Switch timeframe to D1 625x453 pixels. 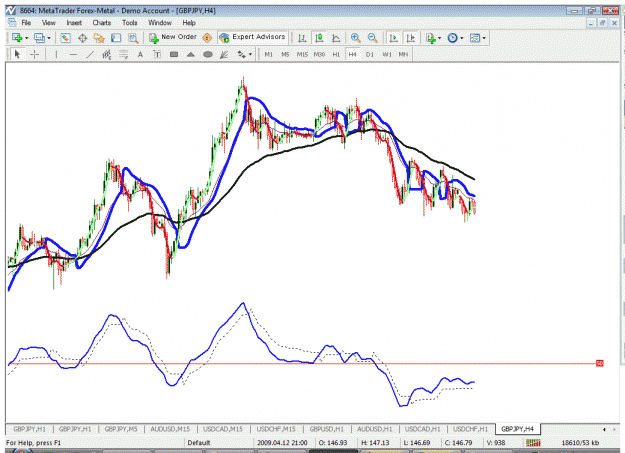coord(370,54)
